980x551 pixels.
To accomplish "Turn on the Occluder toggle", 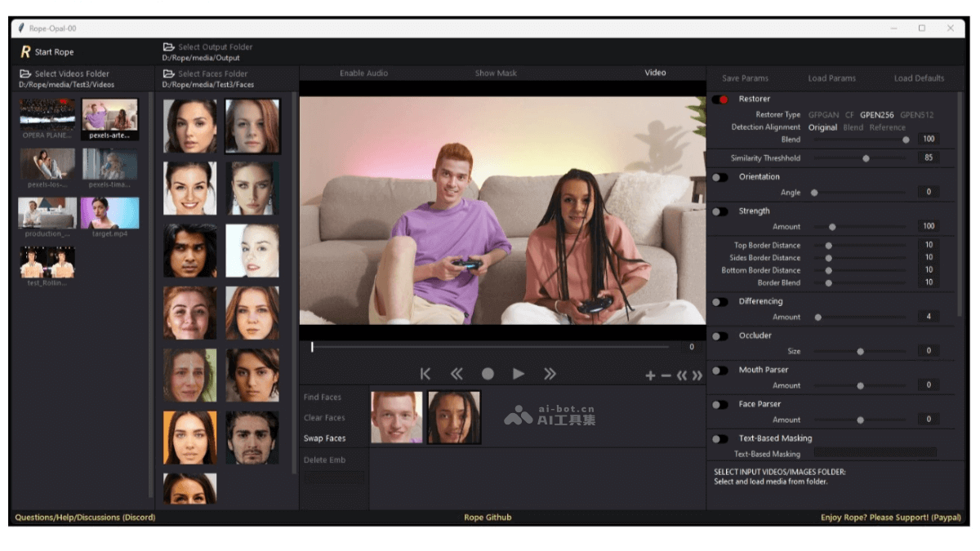I will tap(719, 335).
